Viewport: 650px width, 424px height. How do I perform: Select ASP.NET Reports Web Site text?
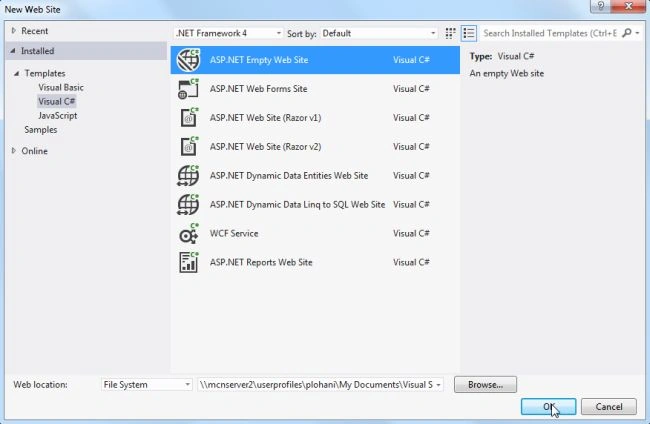[261, 262]
